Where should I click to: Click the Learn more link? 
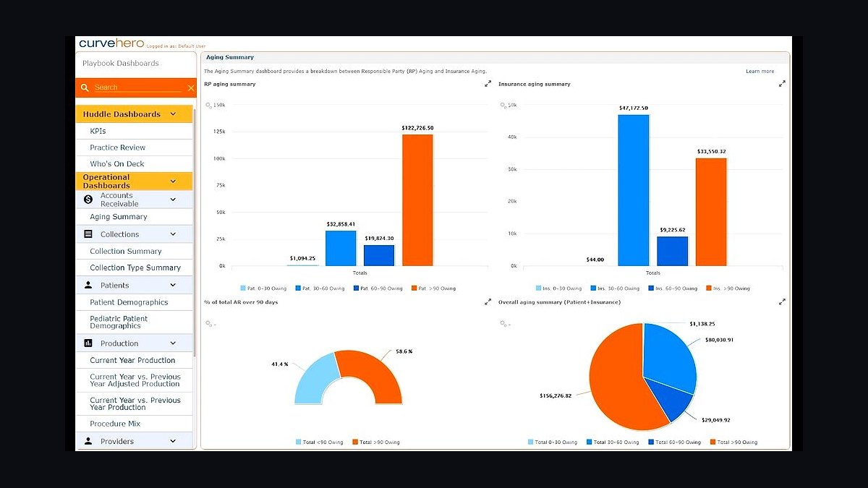(x=759, y=72)
